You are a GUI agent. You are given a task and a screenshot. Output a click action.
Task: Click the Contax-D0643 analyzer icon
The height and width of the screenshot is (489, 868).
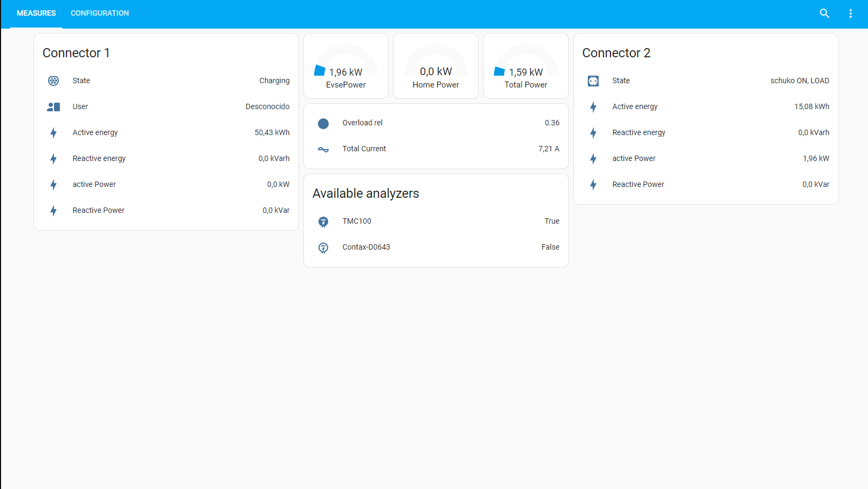coord(323,247)
